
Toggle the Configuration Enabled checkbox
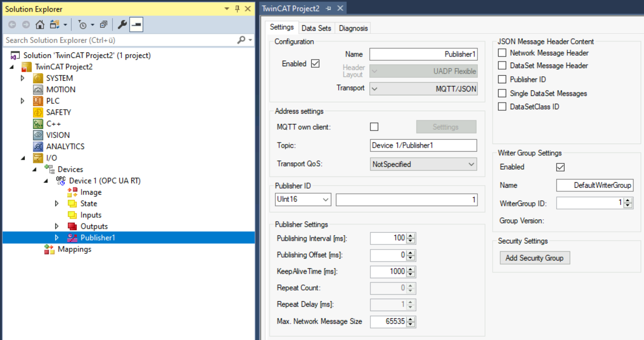(315, 64)
